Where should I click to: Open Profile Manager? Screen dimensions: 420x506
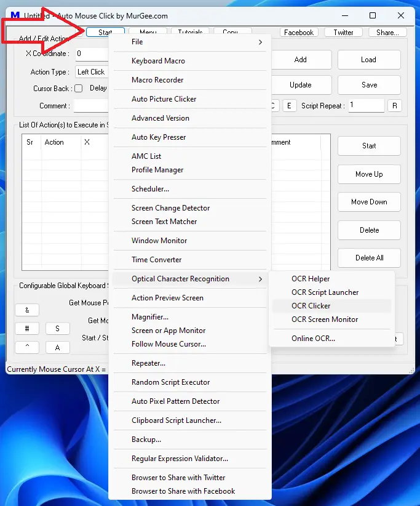(190, 170)
